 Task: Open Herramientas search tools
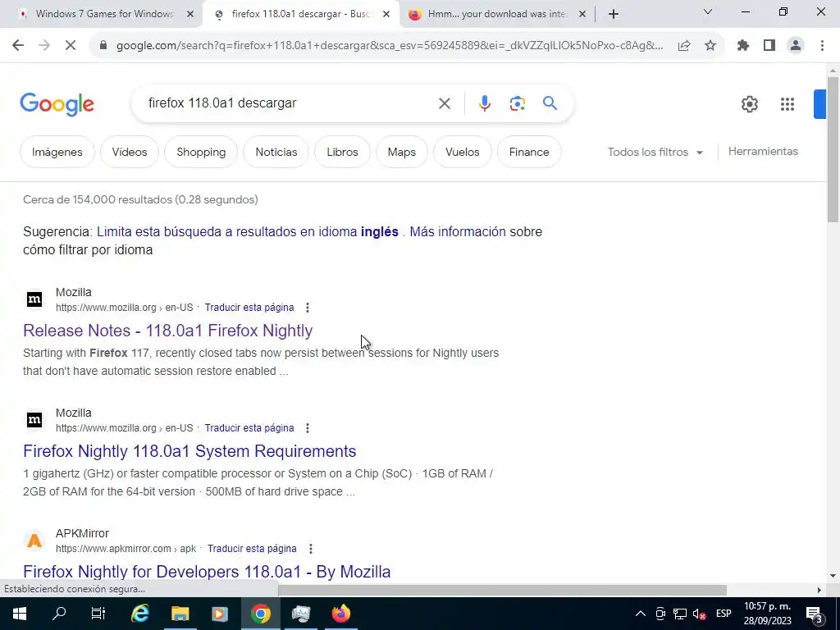click(763, 152)
